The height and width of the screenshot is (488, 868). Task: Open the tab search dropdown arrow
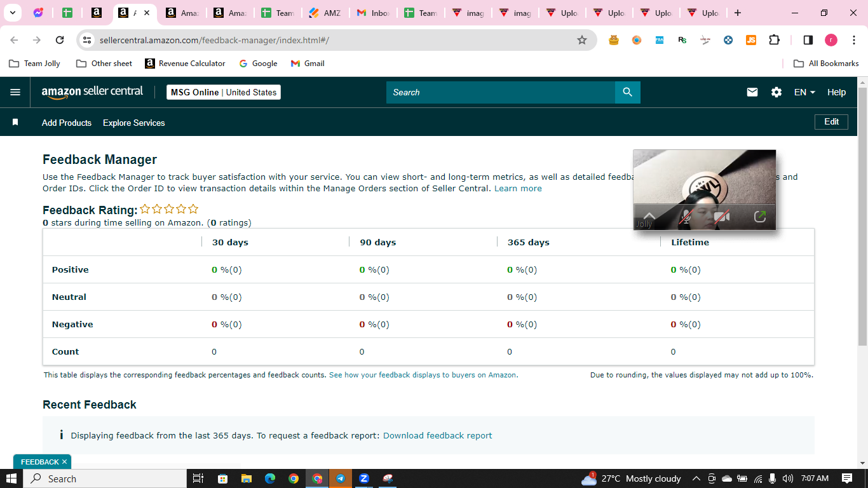pos(12,13)
